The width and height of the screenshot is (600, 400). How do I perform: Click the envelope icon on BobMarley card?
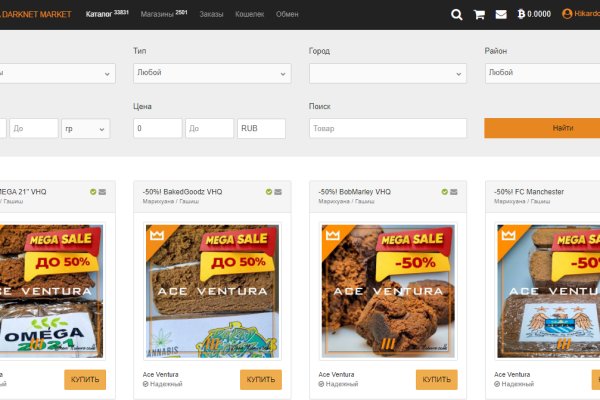(453, 192)
